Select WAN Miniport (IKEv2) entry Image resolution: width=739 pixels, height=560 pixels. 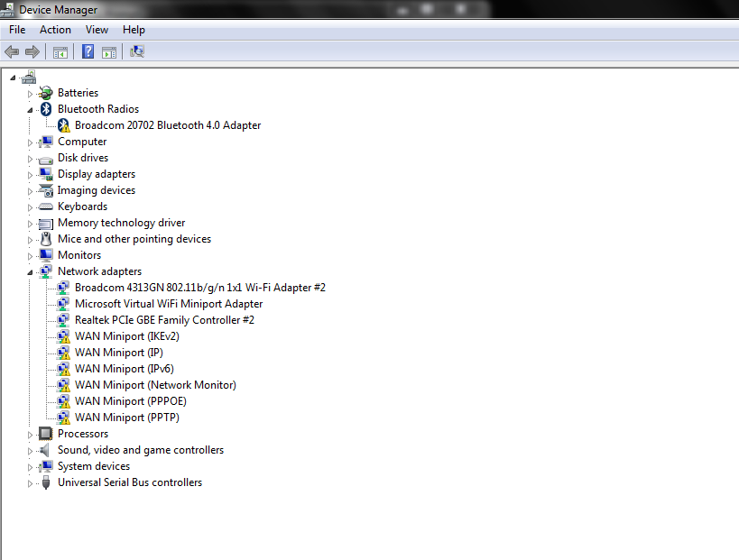click(127, 336)
